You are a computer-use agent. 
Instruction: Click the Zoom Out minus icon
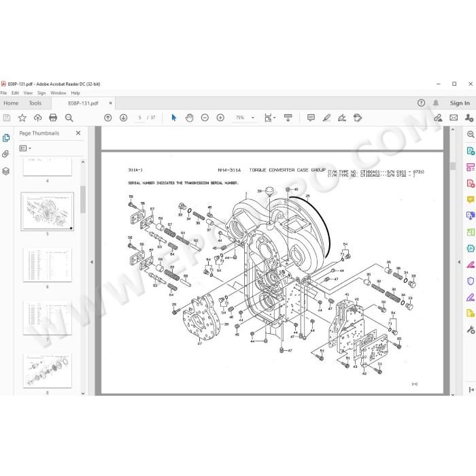[x=205, y=118]
